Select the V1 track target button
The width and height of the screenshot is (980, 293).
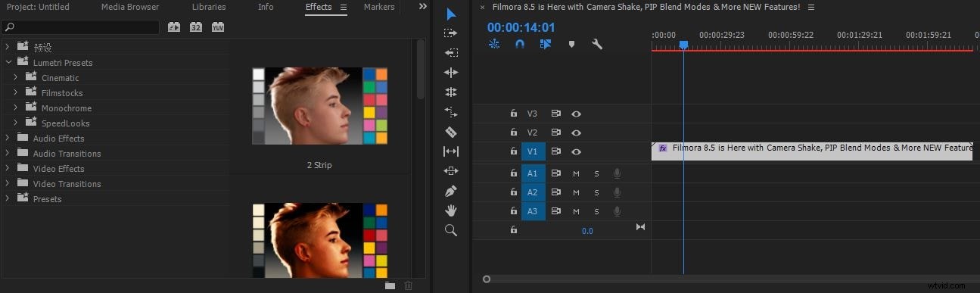pyautogui.click(x=533, y=151)
